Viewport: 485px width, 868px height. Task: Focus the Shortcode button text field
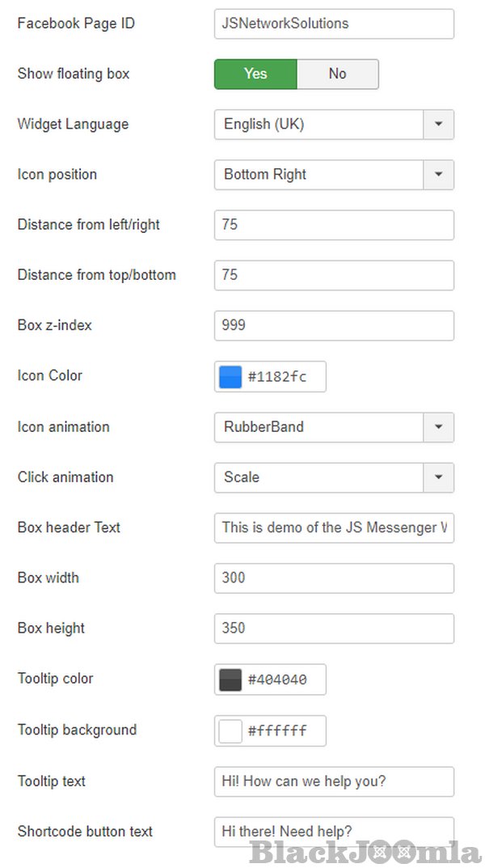(334, 831)
